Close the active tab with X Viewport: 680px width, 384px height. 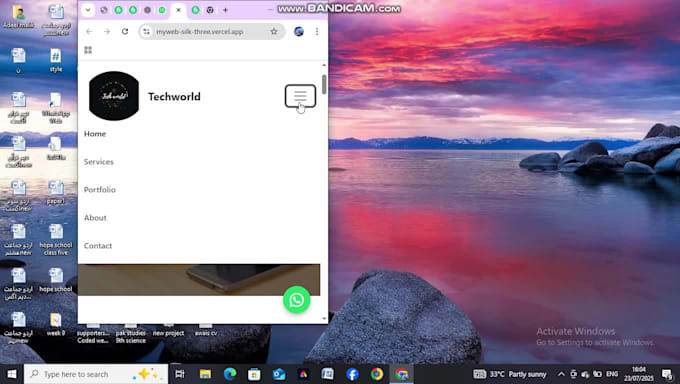coord(178,10)
